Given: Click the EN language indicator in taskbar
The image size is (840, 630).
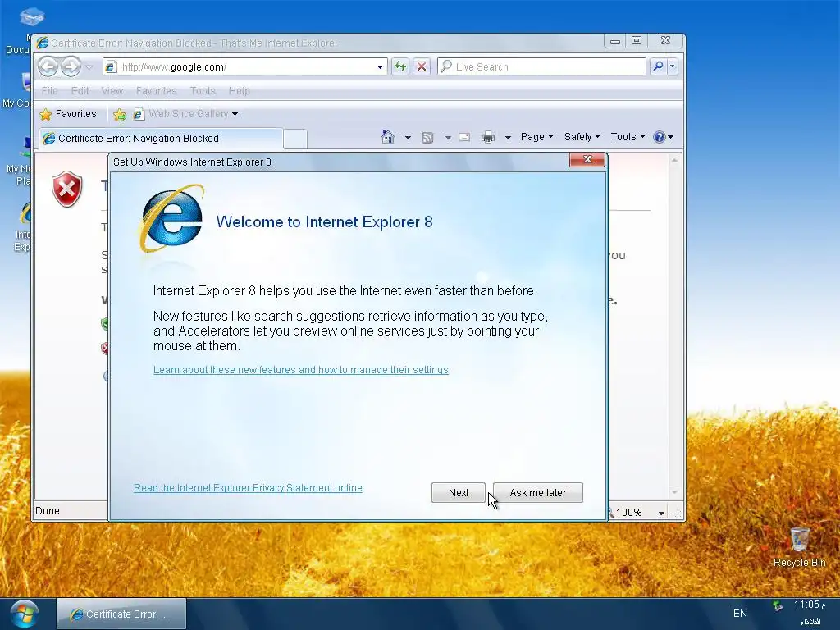Looking at the screenshot, I should click(740, 614).
